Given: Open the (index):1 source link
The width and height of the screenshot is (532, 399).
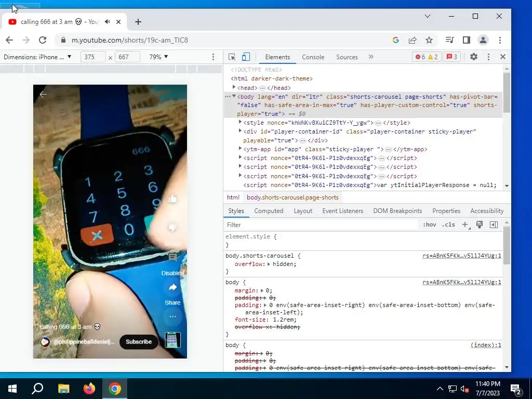Looking at the screenshot, I should pos(486,345).
